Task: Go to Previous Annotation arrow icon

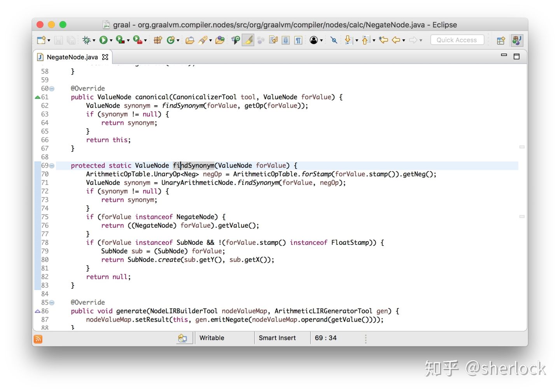Action: click(366, 40)
